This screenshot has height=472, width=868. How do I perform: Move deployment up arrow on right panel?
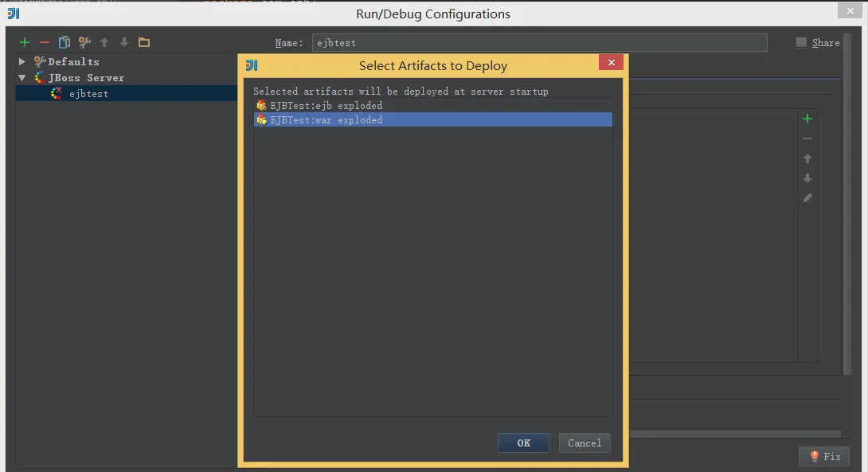tap(807, 158)
